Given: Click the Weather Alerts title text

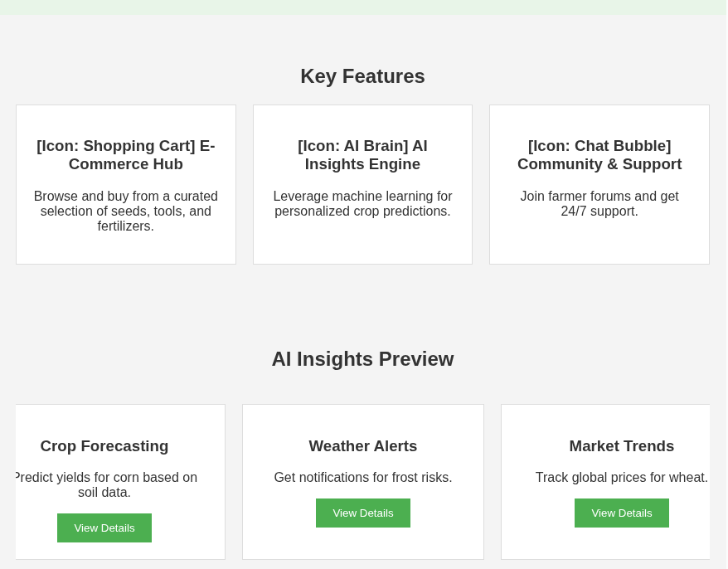Looking at the screenshot, I should (x=362, y=445).
